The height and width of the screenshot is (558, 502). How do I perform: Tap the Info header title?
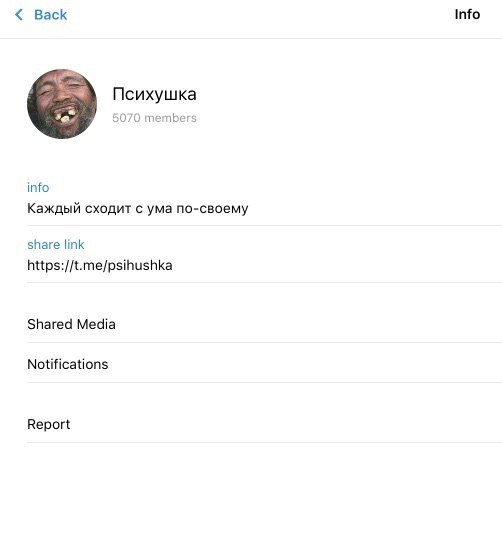click(467, 15)
